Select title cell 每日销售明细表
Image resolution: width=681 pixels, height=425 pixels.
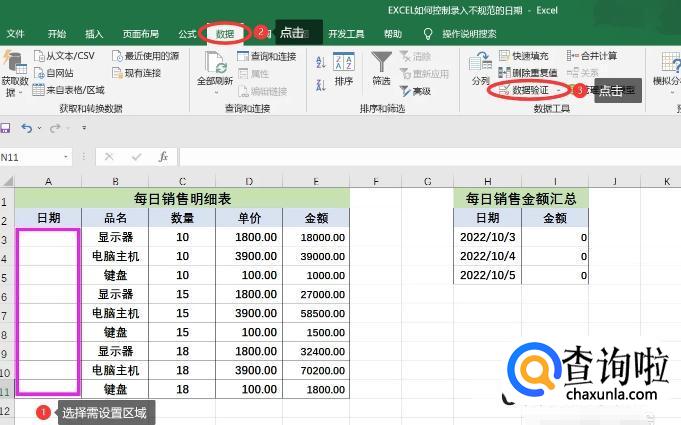pos(182,199)
